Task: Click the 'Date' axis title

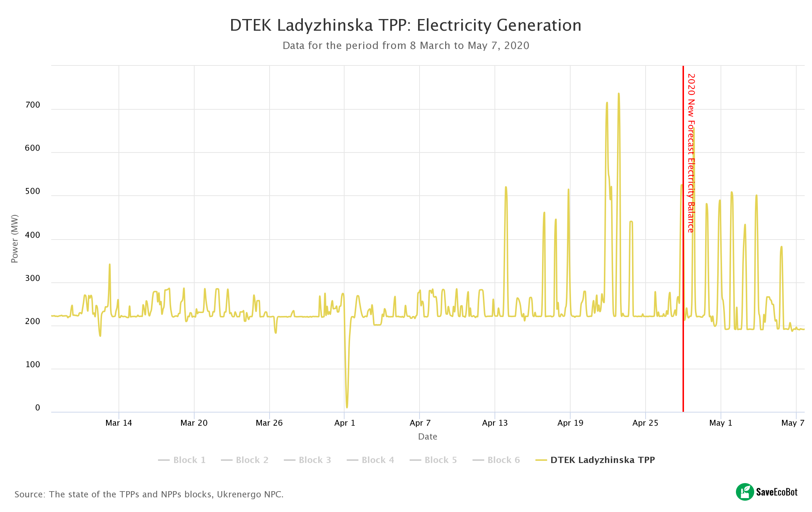Action: coord(428,437)
